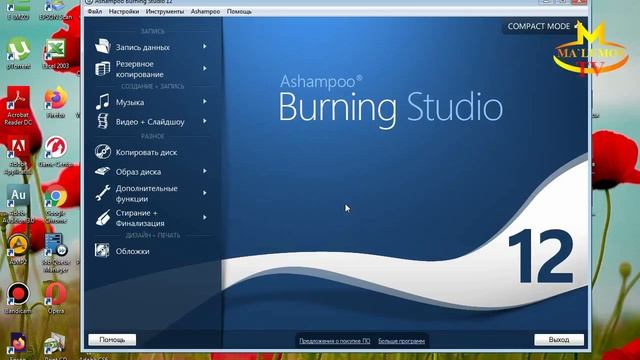Expand the Образ диска submenu arrow
Image resolution: width=640 pixels, height=360 pixels.
[204, 171]
